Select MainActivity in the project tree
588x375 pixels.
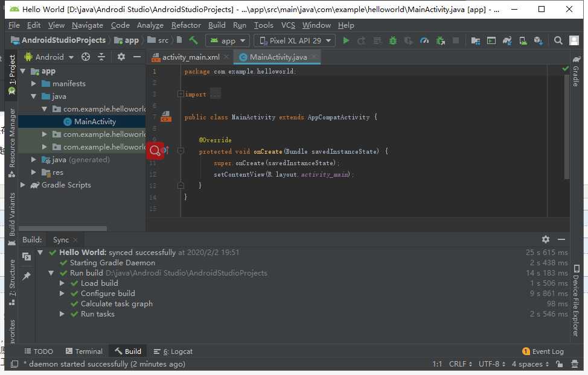click(81, 121)
